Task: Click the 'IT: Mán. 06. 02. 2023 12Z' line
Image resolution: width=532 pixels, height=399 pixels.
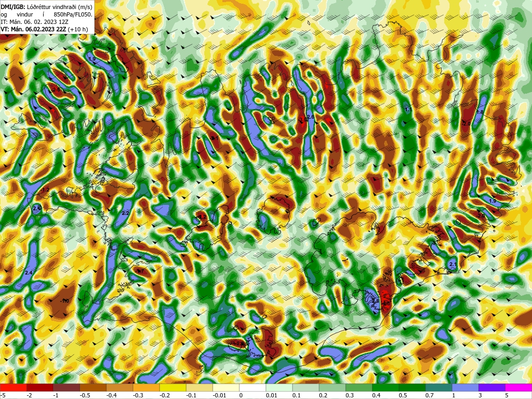Action: click(35, 22)
